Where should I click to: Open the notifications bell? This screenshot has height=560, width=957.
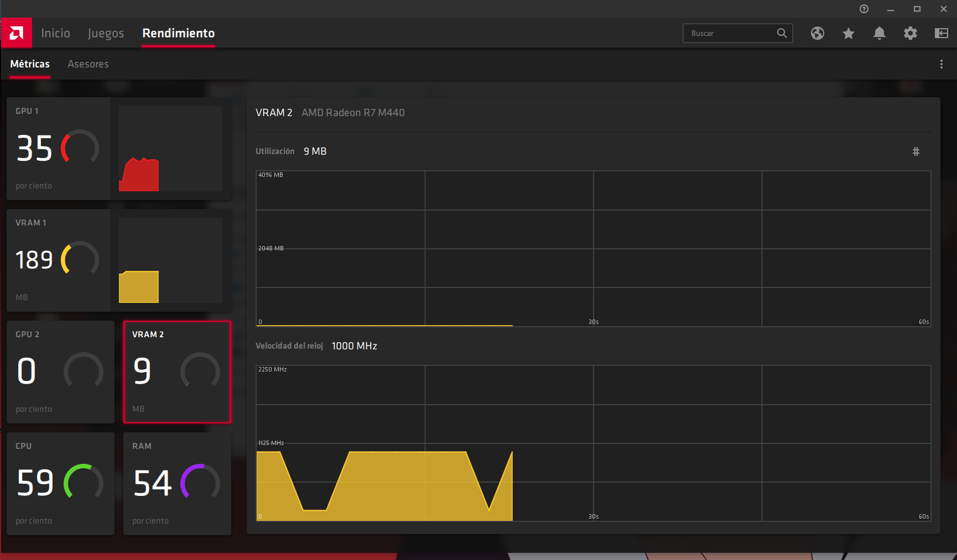[x=880, y=33]
